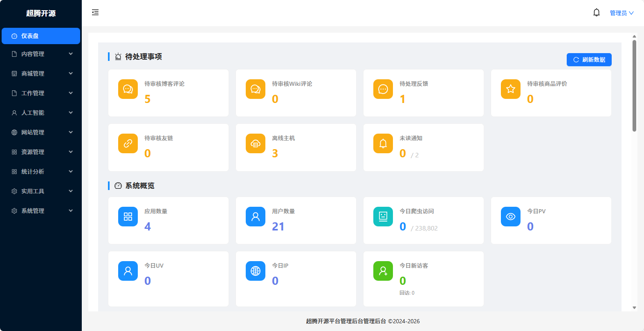This screenshot has width=644, height=331.
Task: Click the vertical scrollbar down arrow
Action: (x=634, y=308)
